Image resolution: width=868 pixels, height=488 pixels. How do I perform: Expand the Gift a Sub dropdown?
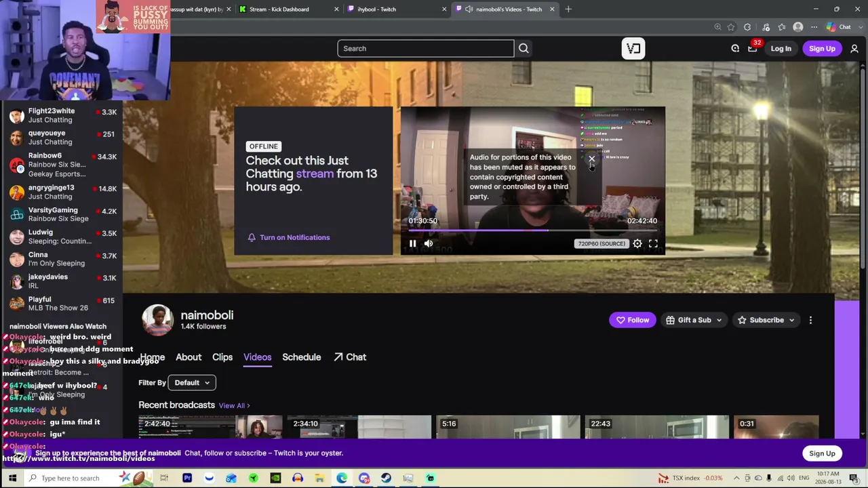[x=694, y=320]
